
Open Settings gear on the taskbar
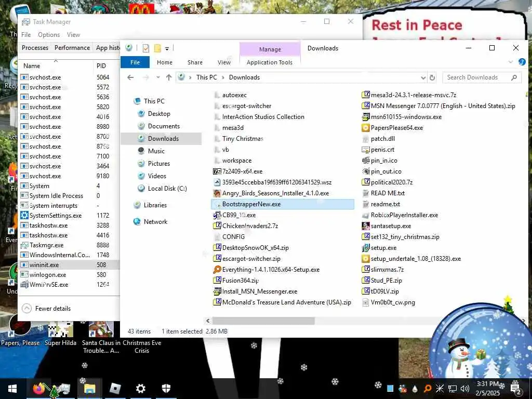[x=140, y=389]
